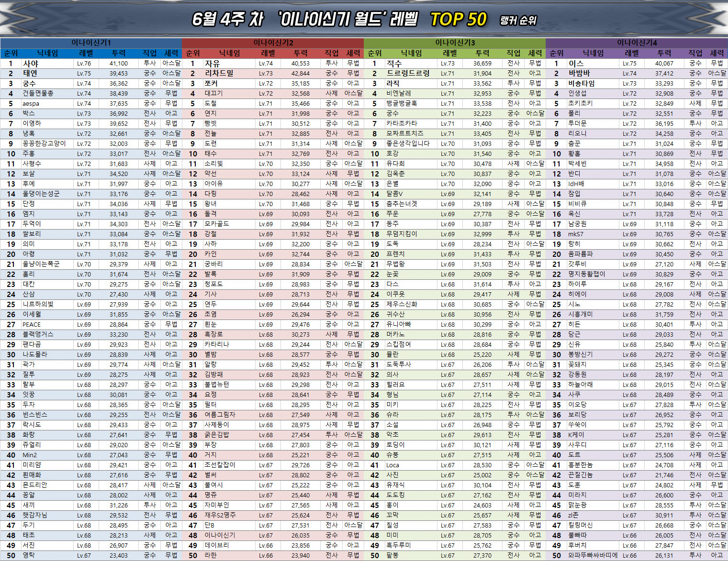Select top-ranked nickname 자유 in 이나이신기2
Image resolution: width=728 pixels, height=561 pixels.
click(212, 63)
